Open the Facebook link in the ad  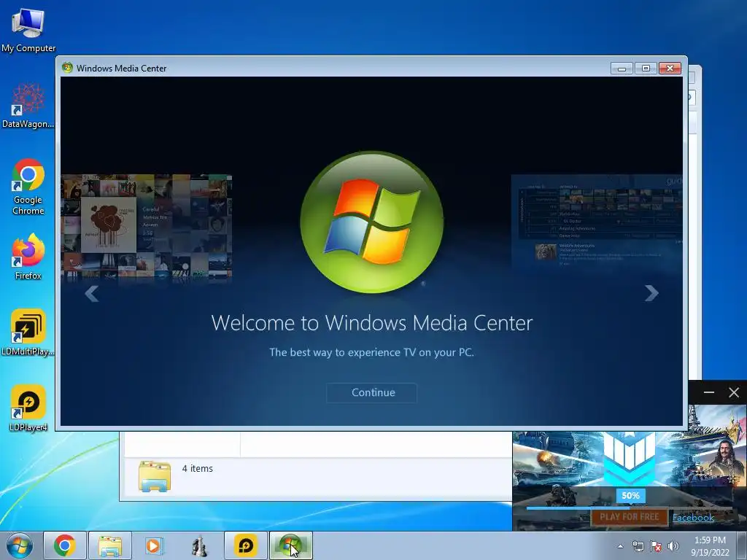(693, 518)
